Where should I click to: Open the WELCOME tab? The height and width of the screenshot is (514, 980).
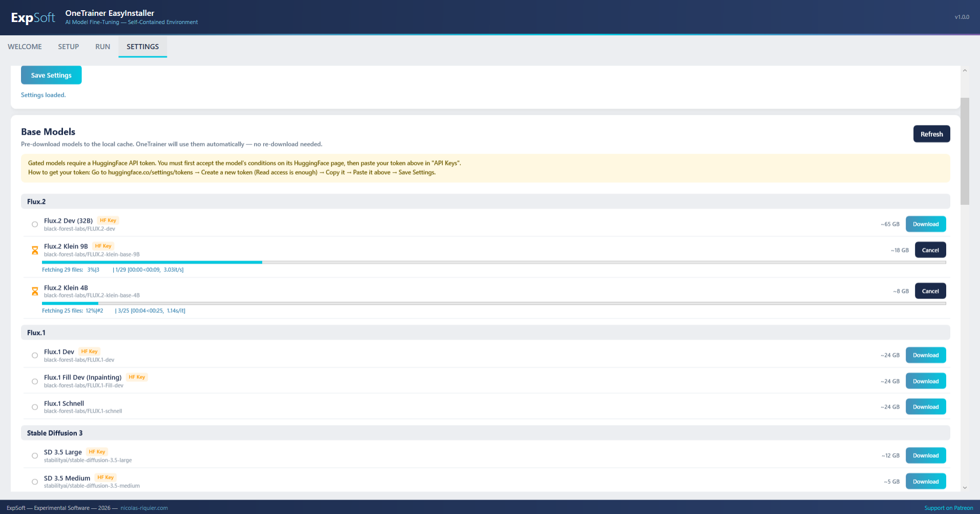(25, 47)
